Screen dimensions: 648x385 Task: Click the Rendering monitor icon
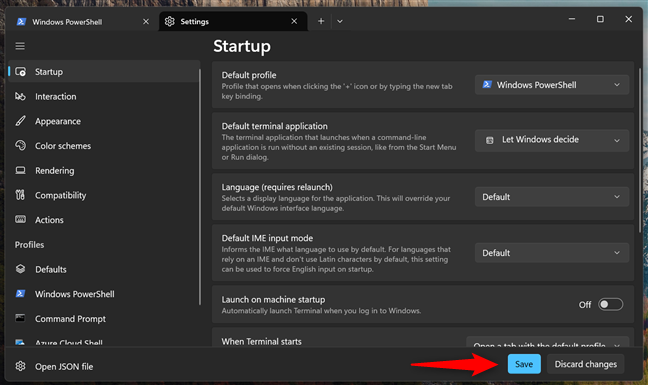20,170
